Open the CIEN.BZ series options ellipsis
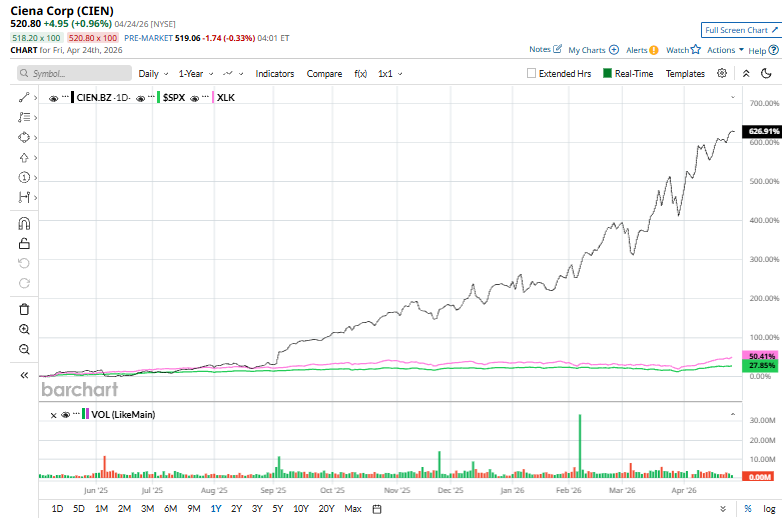Viewport: 782px width, 520px height. coord(65,97)
